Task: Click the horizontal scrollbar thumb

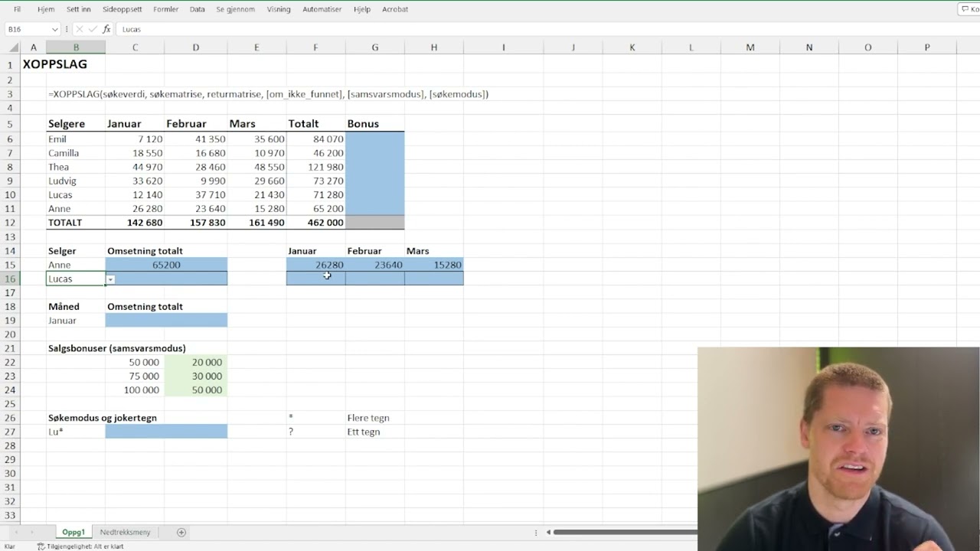Action: [x=625, y=532]
